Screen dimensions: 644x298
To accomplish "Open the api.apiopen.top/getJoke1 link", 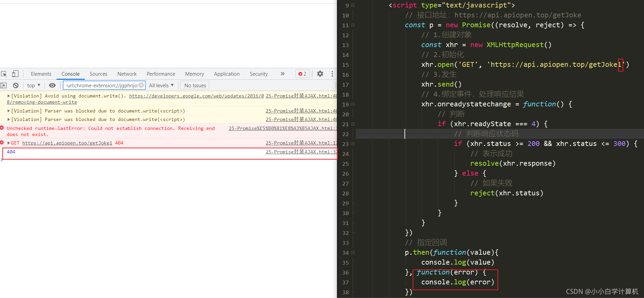I will coord(67,143).
